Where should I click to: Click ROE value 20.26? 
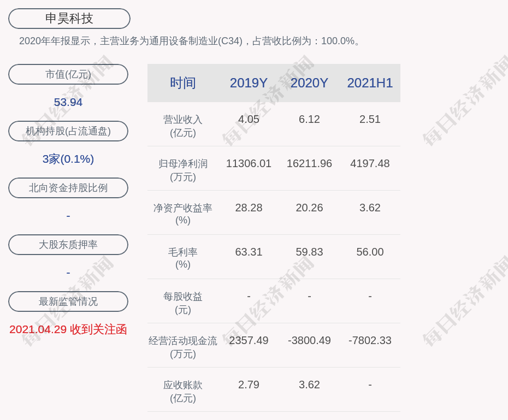coord(309,208)
